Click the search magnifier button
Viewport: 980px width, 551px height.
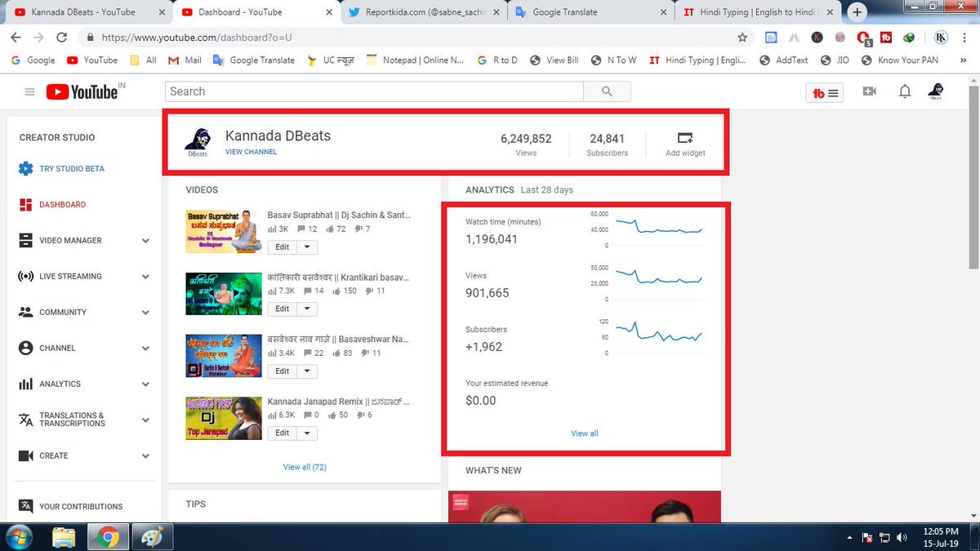pyautogui.click(x=607, y=91)
